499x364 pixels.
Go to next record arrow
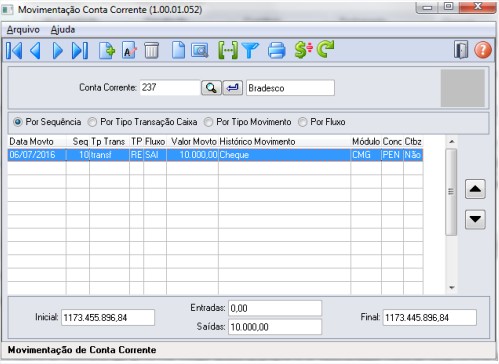57,51
